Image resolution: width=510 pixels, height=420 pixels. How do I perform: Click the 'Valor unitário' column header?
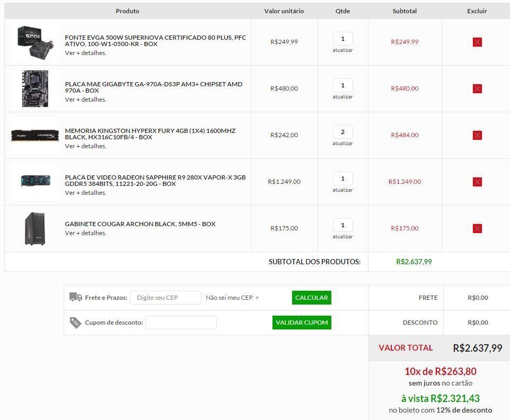pyautogui.click(x=284, y=11)
